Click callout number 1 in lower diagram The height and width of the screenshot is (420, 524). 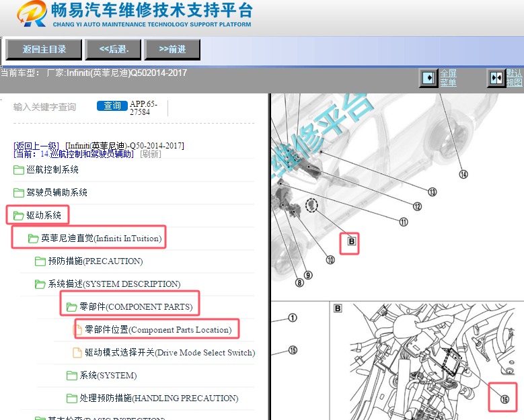pyautogui.click(x=293, y=317)
